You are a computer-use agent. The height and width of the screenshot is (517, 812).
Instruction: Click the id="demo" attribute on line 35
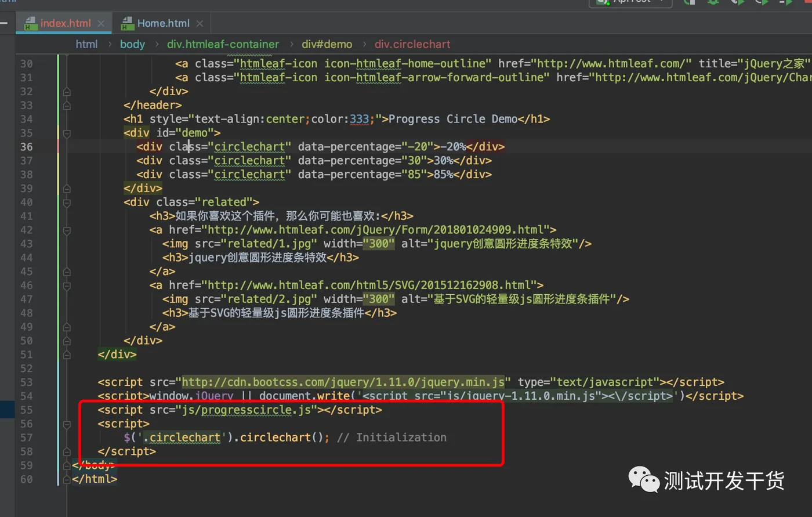pyautogui.click(x=185, y=133)
